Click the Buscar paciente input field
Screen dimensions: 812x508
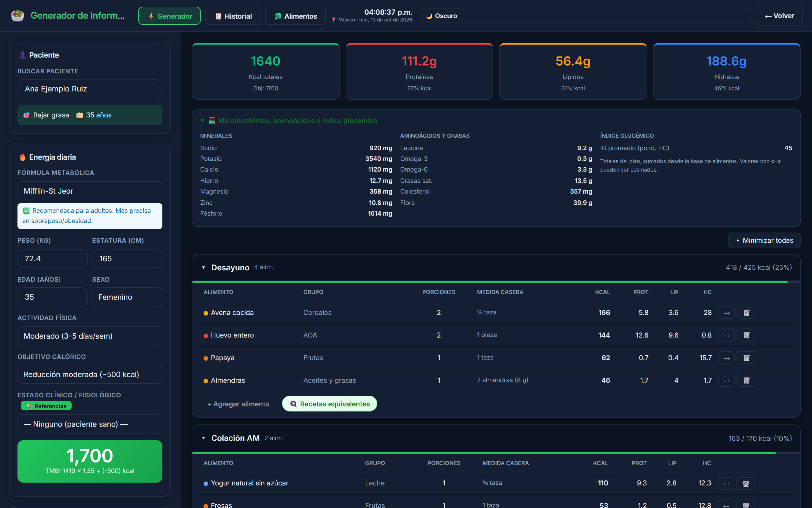click(90, 89)
